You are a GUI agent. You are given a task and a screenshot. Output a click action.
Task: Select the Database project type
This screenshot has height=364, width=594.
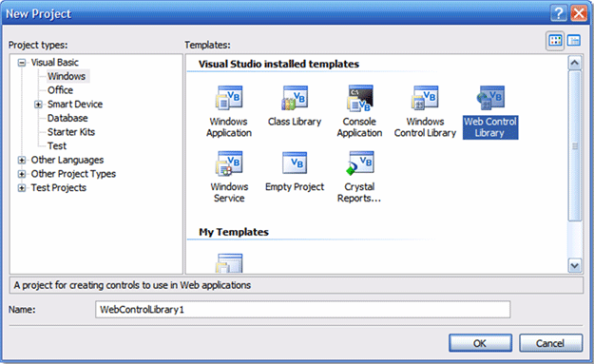(67, 118)
